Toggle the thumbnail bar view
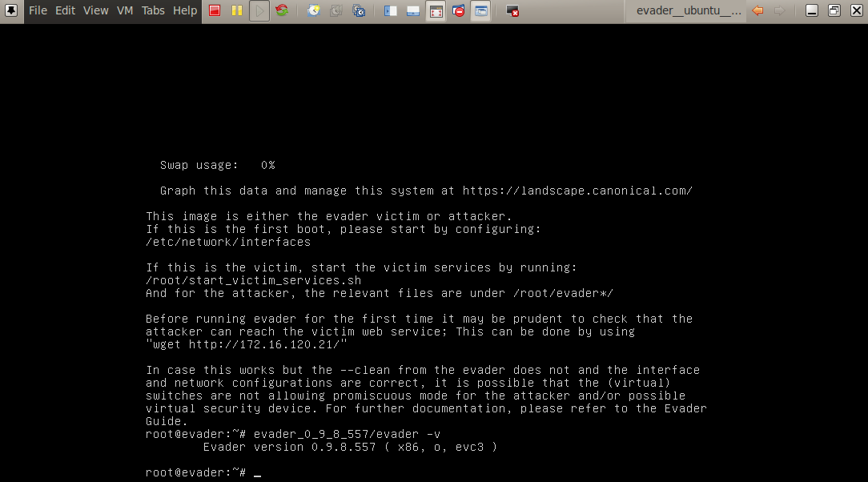The width and height of the screenshot is (868, 482). point(413,11)
